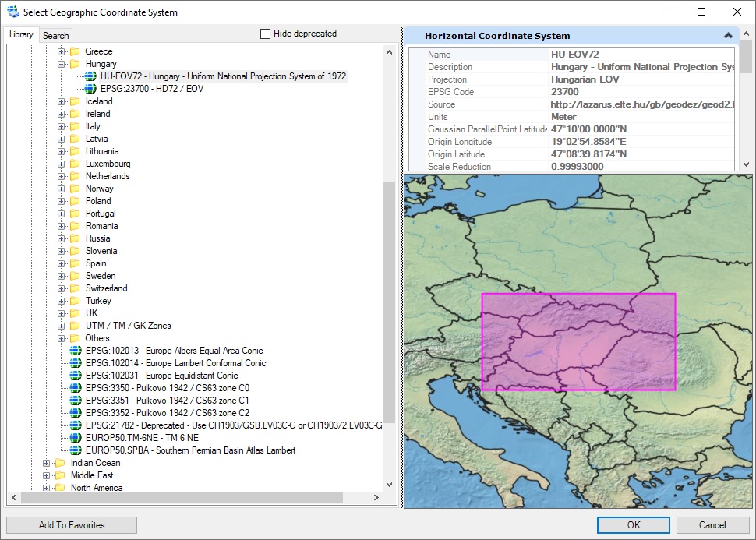The height and width of the screenshot is (540, 756).
Task: Expand the North America tree node
Action: 47,488
